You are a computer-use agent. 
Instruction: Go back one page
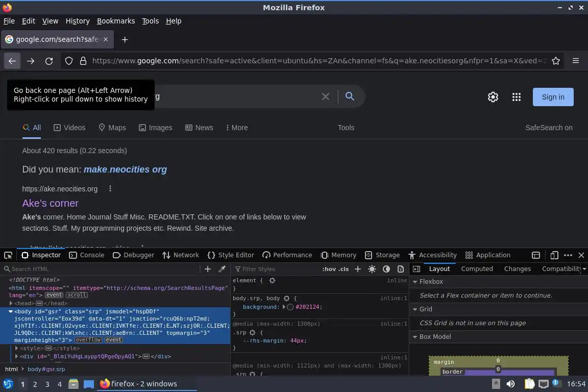(12, 61)
